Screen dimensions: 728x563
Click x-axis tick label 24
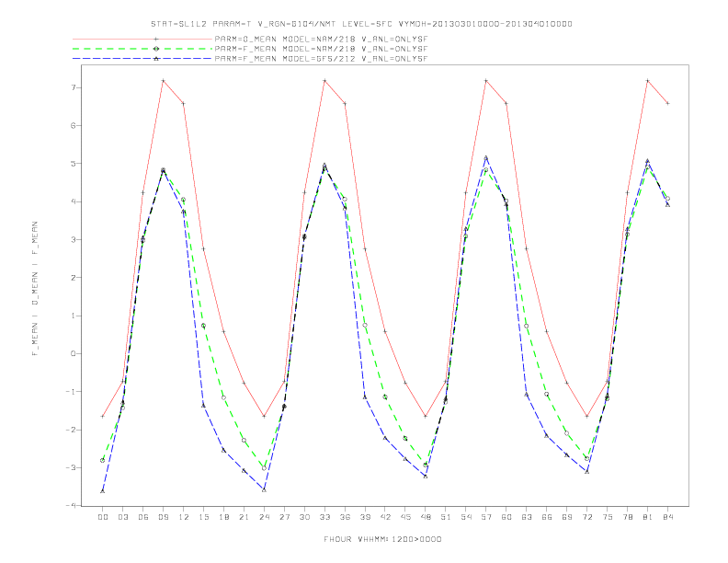pos(264,517)
